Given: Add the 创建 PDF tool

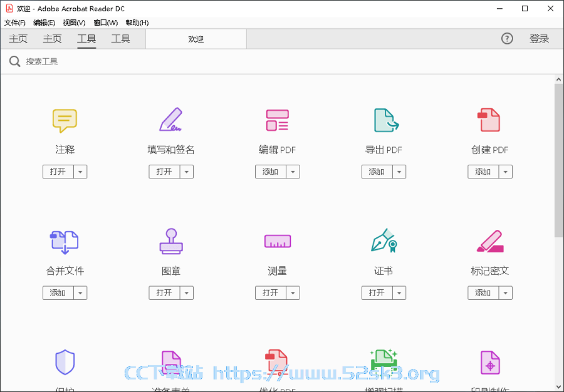Looking at the screenshot, I should [x=483, y=172].
